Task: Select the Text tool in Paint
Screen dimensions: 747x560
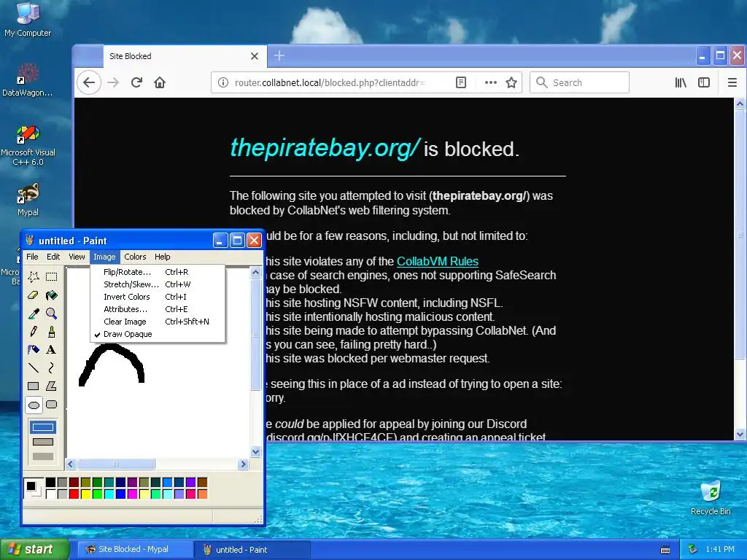Action: click(x=52, y=349)
